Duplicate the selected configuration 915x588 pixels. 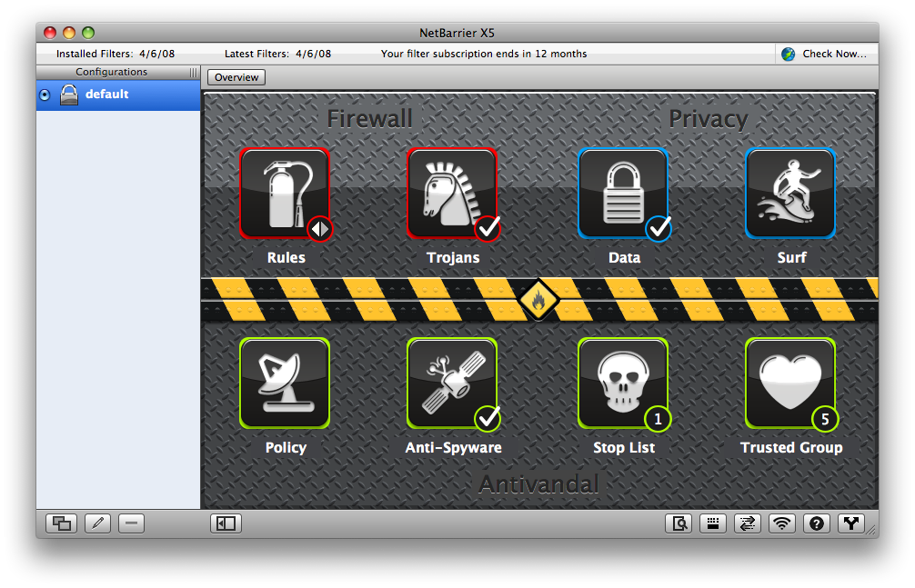click(x=61, y=523)
